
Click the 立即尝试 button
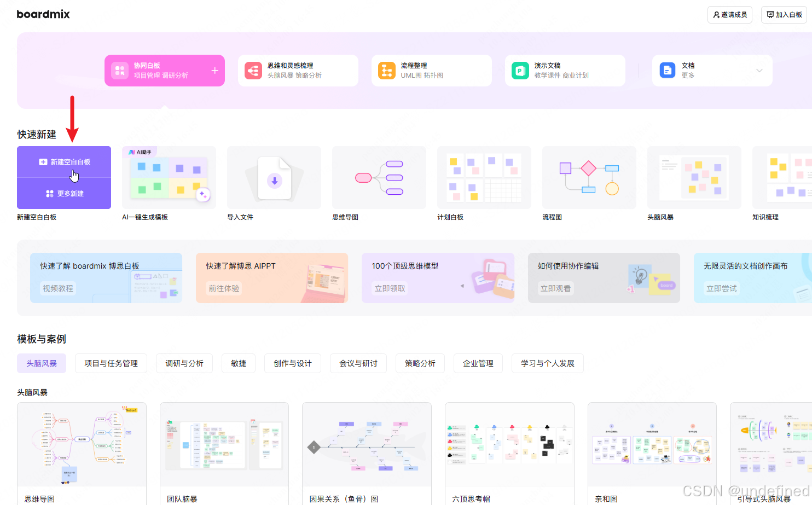722,288
